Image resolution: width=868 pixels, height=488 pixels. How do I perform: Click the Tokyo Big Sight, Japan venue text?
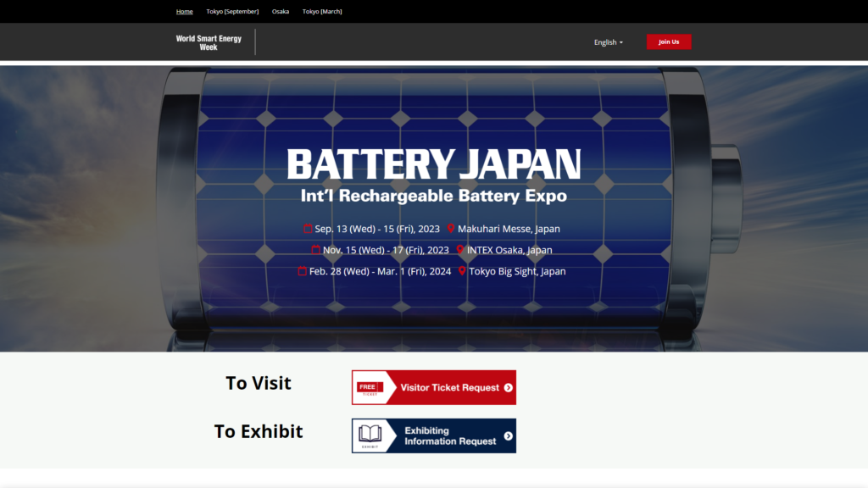pyautogui.click(x=518, y=271)
